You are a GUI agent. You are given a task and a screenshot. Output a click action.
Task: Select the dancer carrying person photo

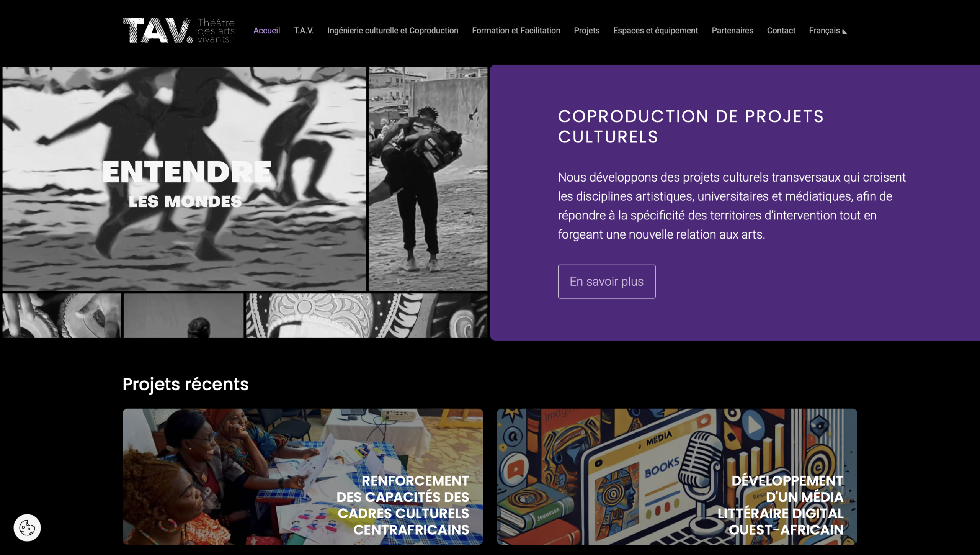coord(428,179)
